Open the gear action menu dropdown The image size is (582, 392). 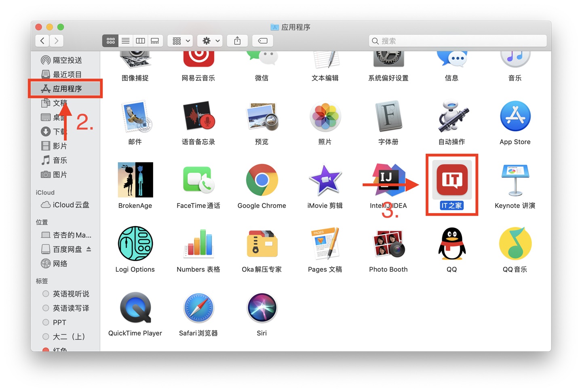(210, 41)
